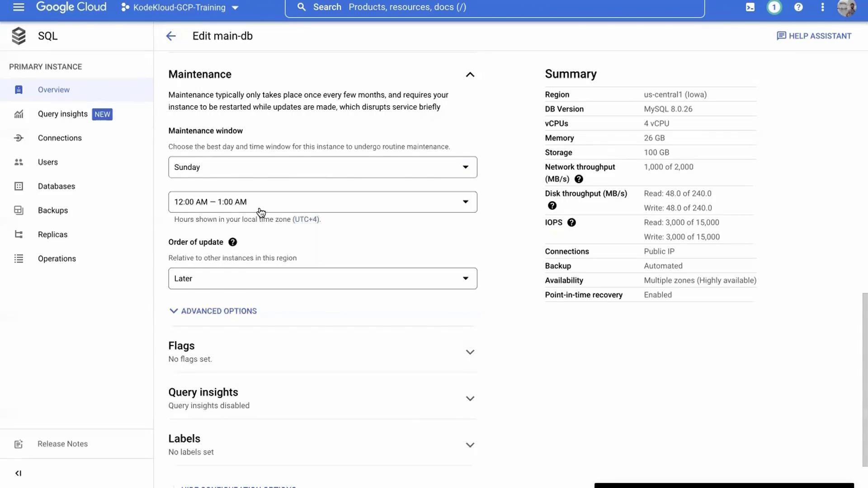
Task: Go to Backups in the sidebar
Action: pos(53,211)
